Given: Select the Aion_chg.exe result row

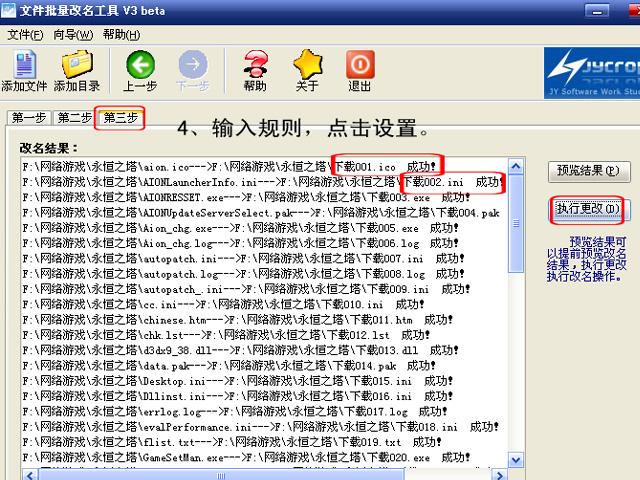Looking at the screenshot, I should pyautogui.click(x=241, y=228).
